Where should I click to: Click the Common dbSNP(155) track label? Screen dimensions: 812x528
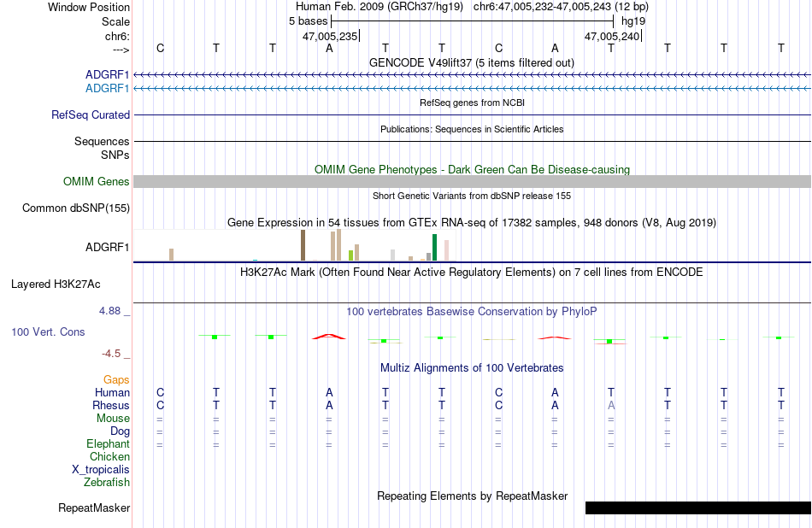(x=76, y=208)
